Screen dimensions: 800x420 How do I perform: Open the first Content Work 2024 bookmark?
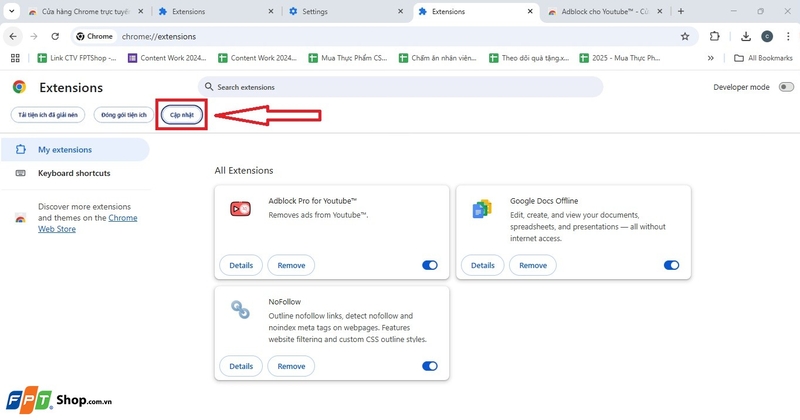click(x=167, y=58)
